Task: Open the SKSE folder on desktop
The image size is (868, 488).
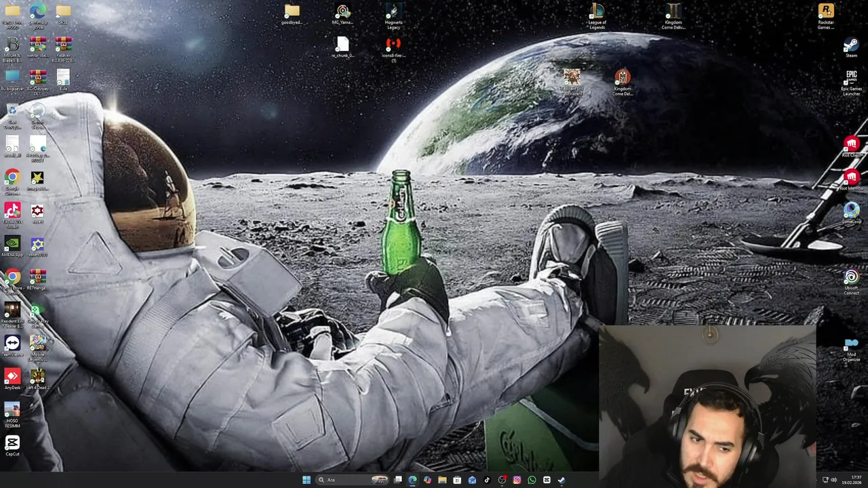Action: (x=63, y=15)
